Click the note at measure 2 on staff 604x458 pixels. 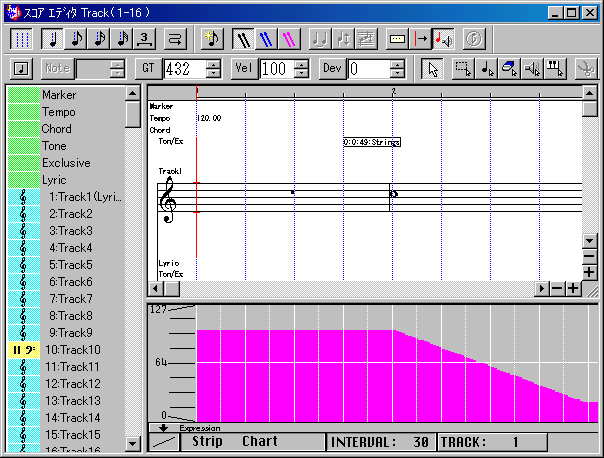tap(393, 194)
